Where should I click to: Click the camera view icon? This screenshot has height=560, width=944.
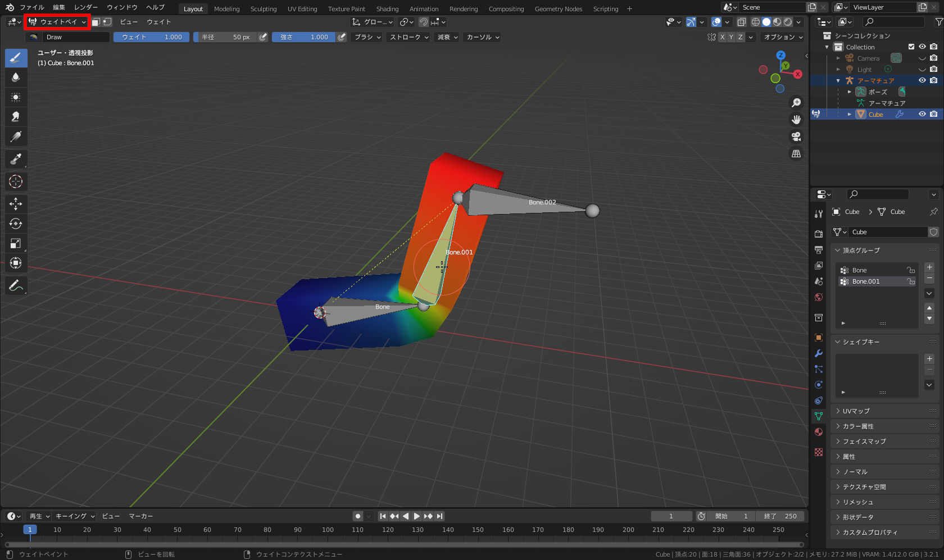tap(796, 136)
